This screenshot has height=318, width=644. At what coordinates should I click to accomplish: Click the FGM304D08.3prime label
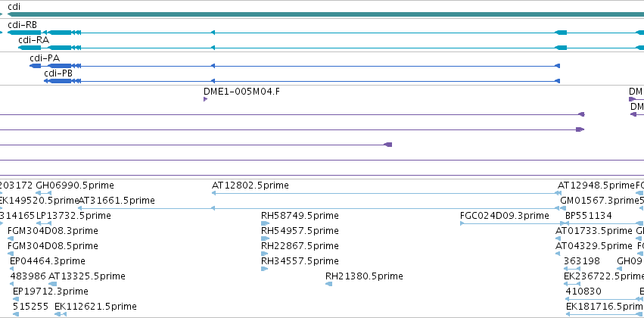click(53, 231)
